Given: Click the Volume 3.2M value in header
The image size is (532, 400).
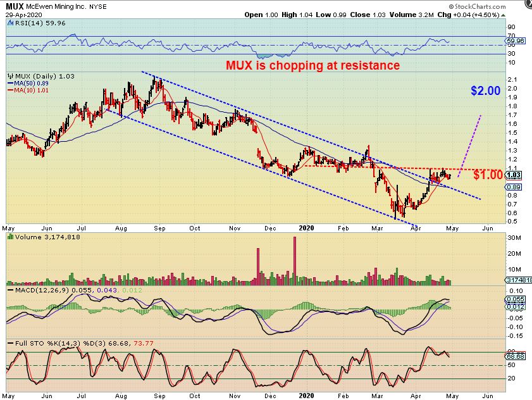Looking at the screenshot, I should pos(412,15).
